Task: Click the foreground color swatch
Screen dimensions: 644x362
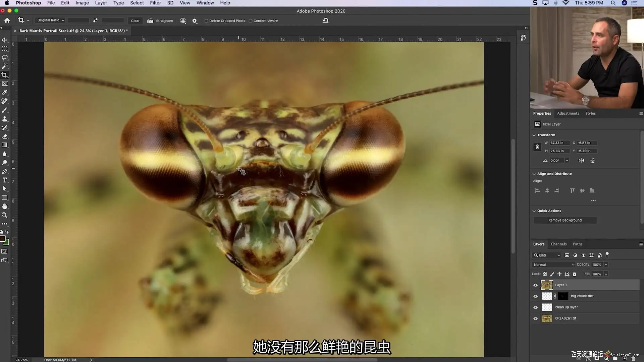Action: pos(3,239)
